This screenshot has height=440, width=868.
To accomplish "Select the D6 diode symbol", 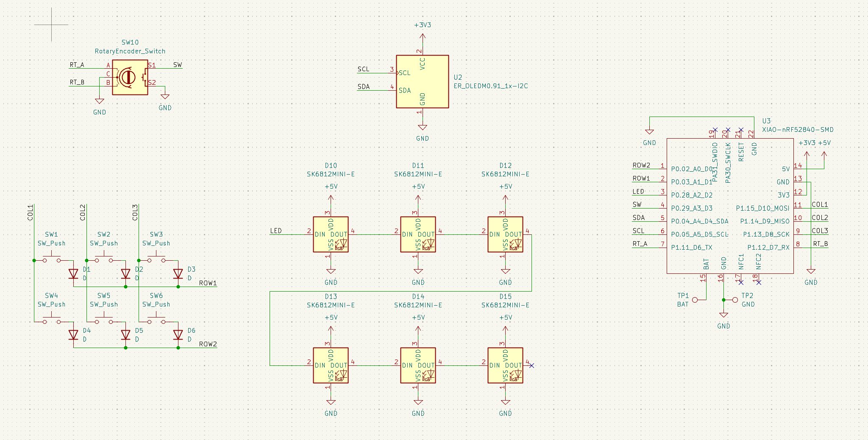I will 178,335.
